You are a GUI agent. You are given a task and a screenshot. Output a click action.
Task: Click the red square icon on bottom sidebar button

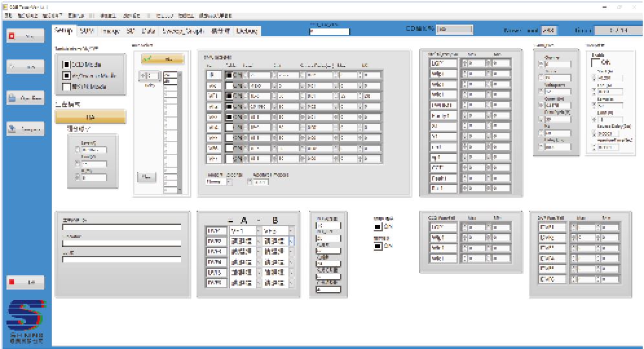tap(12, 282)
